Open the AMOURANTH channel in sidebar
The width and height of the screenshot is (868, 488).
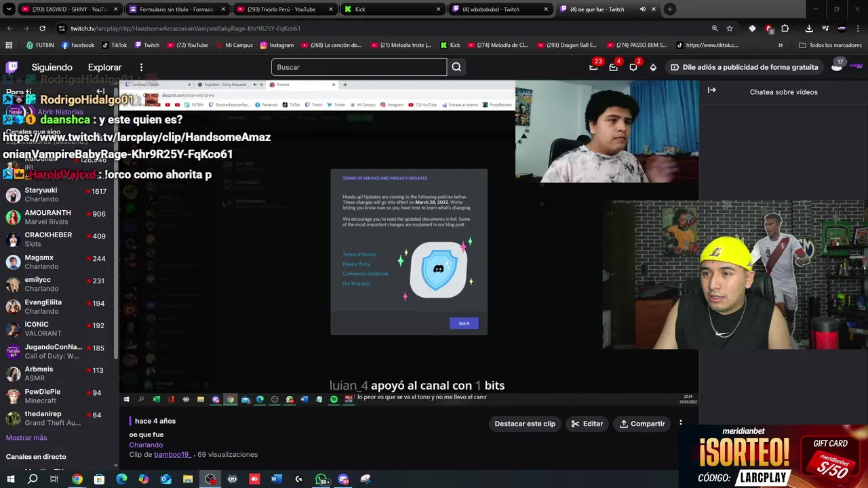click(56, 217)
